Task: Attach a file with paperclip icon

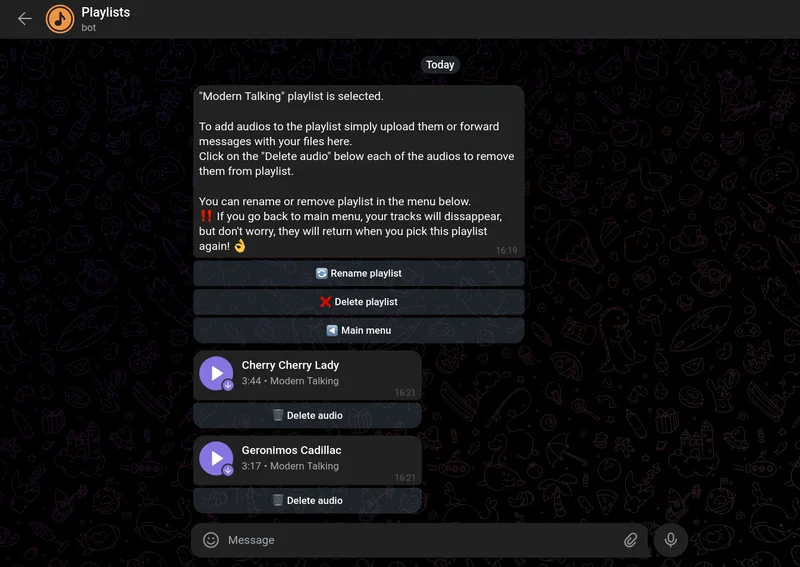Action: (631, 540)
